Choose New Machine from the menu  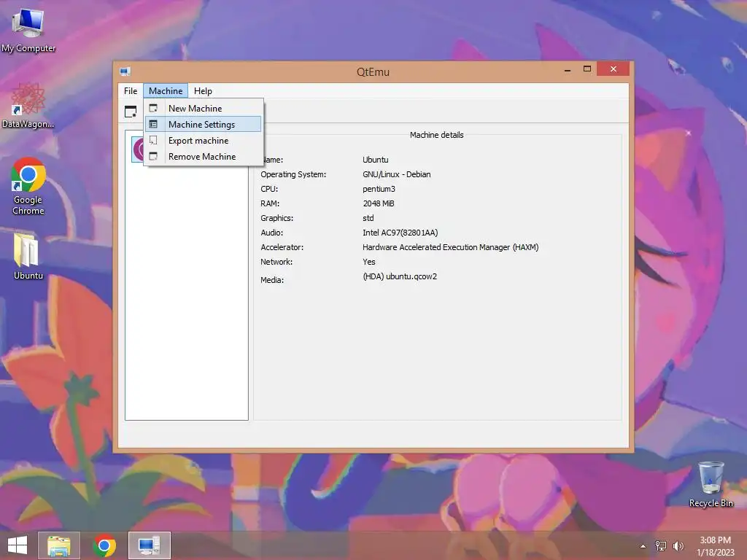pyautogui.click(x=204, y=109)
